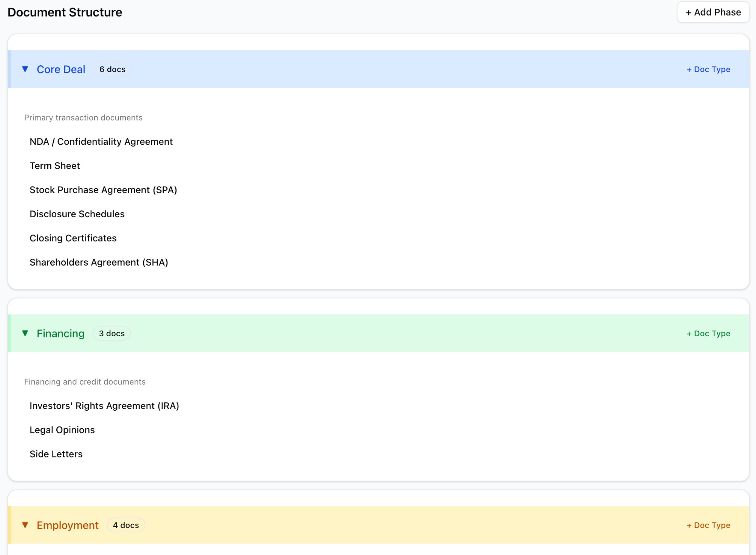Collapse the Core Deal phase

tap(25, 69)
